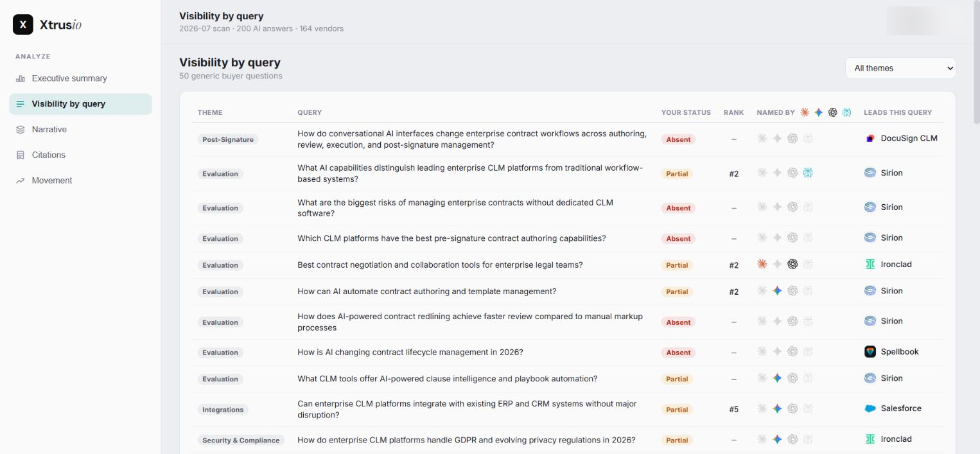Click the Visibility by query list icon

[21, 104]
